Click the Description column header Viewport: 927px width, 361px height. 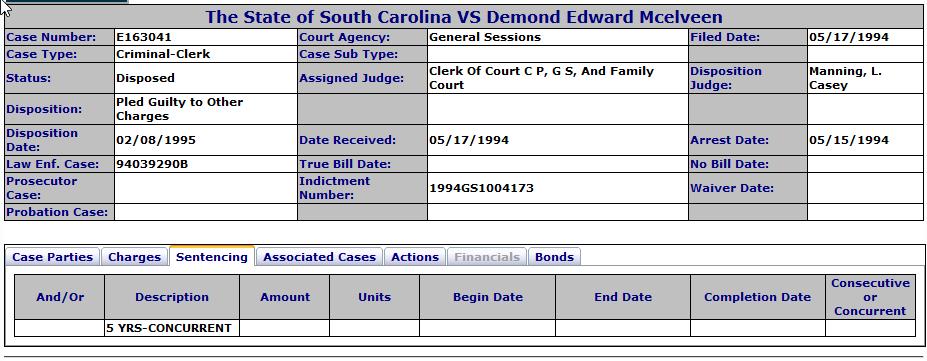tap(172, 297)
